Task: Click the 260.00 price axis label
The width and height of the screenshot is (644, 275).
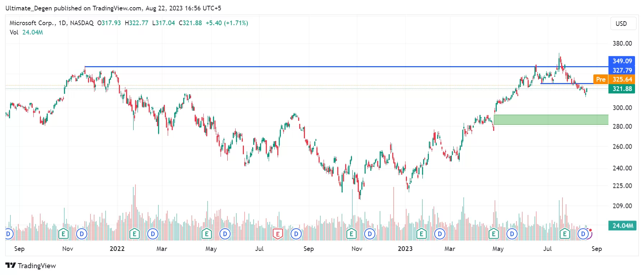Action: click(x=622, y=147)
